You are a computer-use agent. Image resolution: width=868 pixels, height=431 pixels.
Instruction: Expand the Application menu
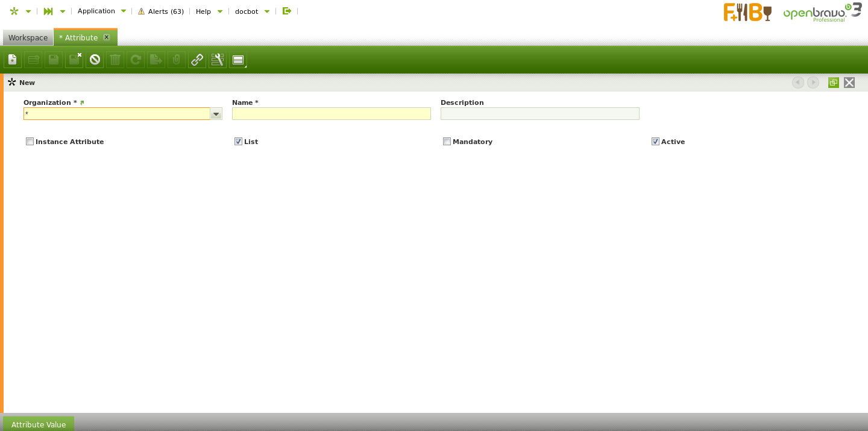pos(101,11)
